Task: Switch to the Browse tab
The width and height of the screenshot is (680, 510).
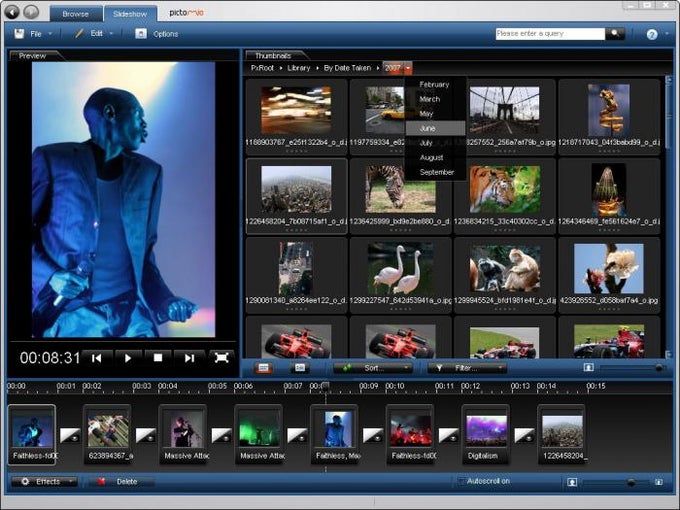Action: point(76,14)
